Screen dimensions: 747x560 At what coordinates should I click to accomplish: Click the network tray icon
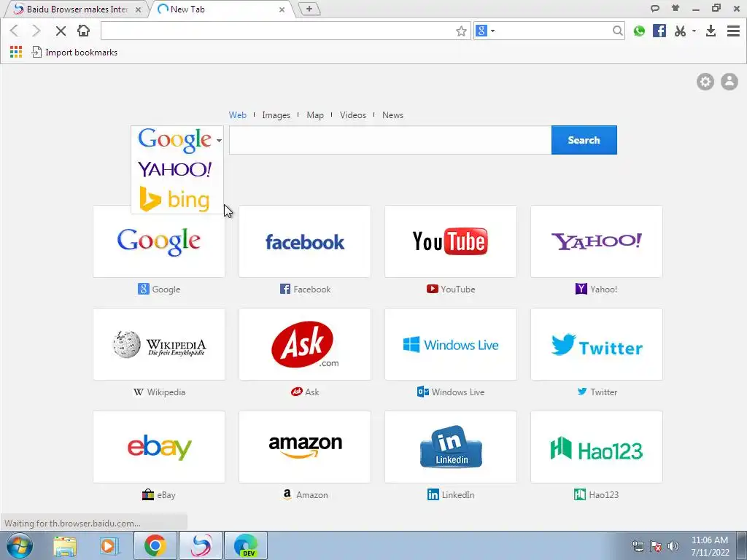(638, 546)
